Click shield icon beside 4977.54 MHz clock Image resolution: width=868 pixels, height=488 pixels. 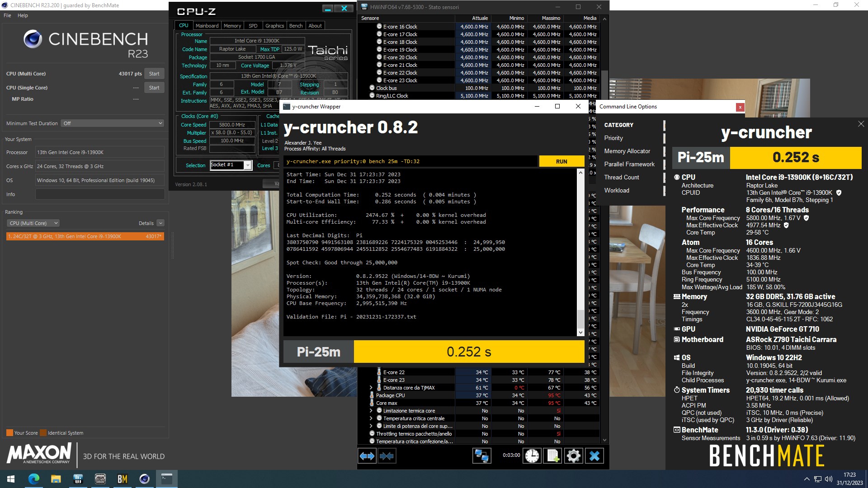[786, 225]
